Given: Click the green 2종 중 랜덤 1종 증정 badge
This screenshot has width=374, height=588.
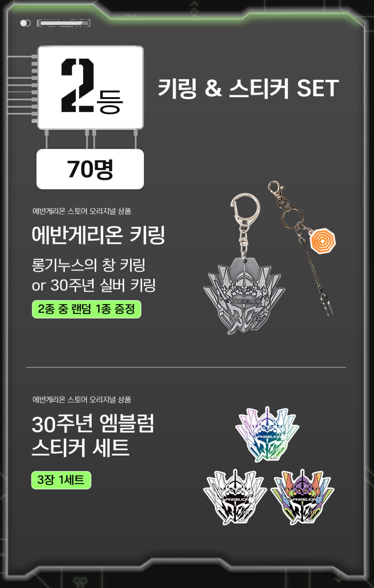Looking at the screenshot, I should pos(87,309).
